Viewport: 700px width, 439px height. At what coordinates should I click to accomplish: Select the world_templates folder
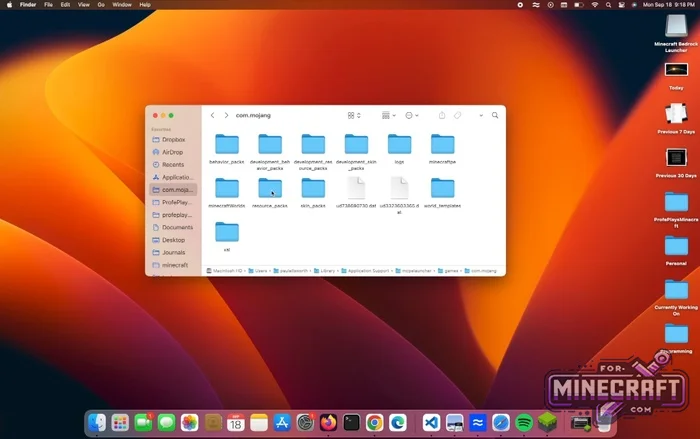[x=442, y=188]
